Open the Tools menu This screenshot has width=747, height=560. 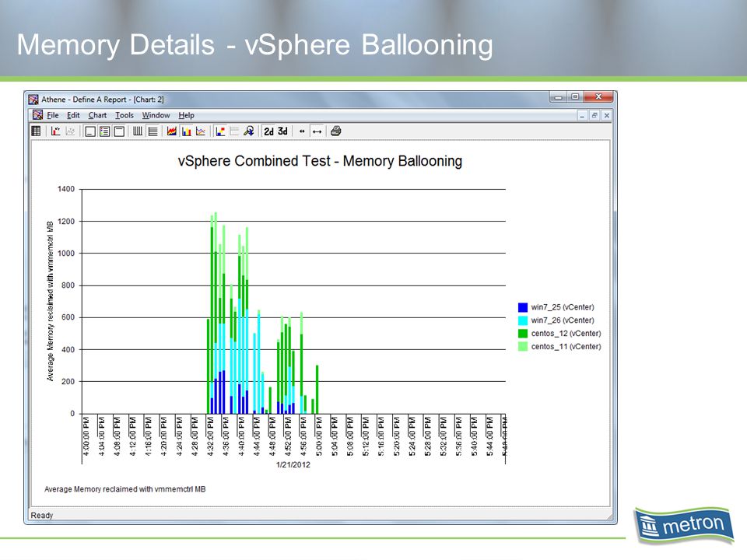tap(124, 115)
